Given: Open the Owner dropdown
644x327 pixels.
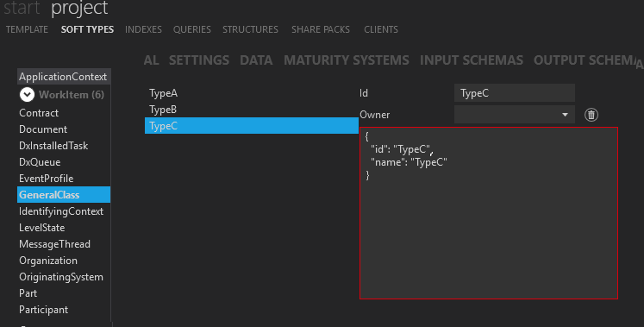Looking at the screenshot, I should coord(514,115).
